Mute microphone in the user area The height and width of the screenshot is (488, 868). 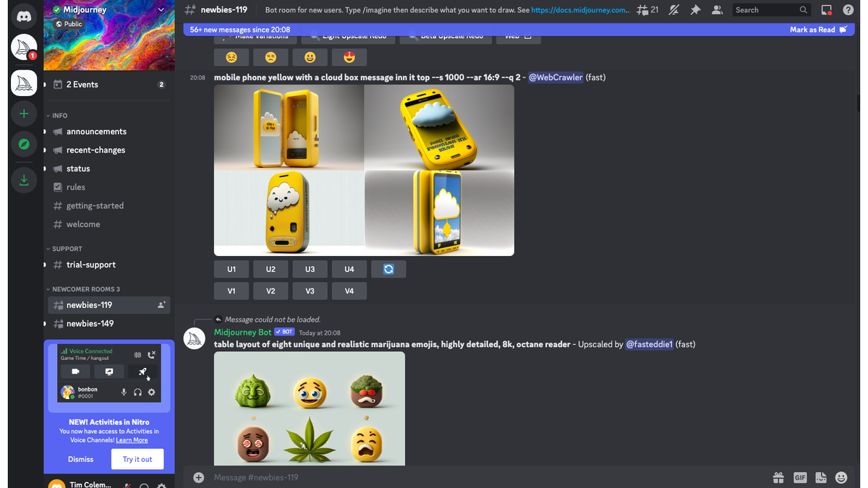[x=124, y=393]
